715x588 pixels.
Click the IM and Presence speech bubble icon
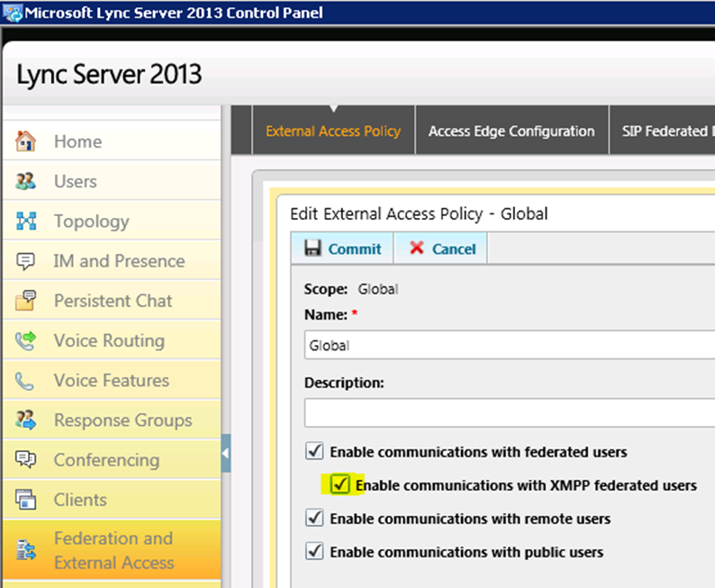pos(25,261)
